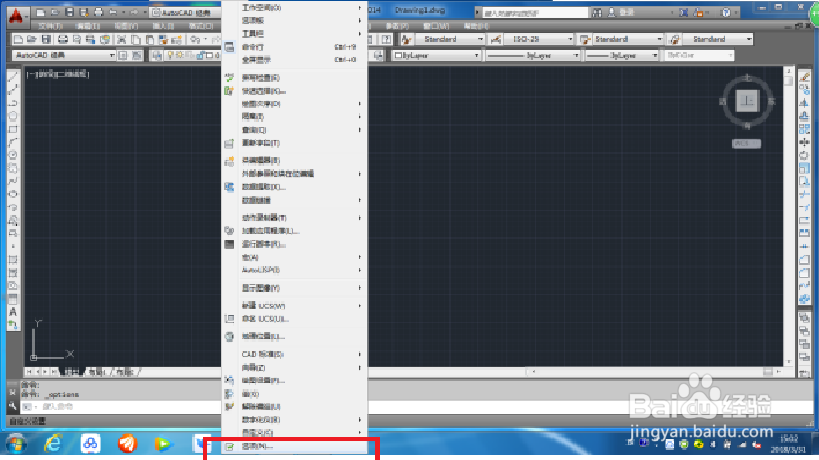This screenshot has height=460, width=819.
Task: Toggle 全屏显示 Ctrl+0 menu entry
Action: pos(295,61)
